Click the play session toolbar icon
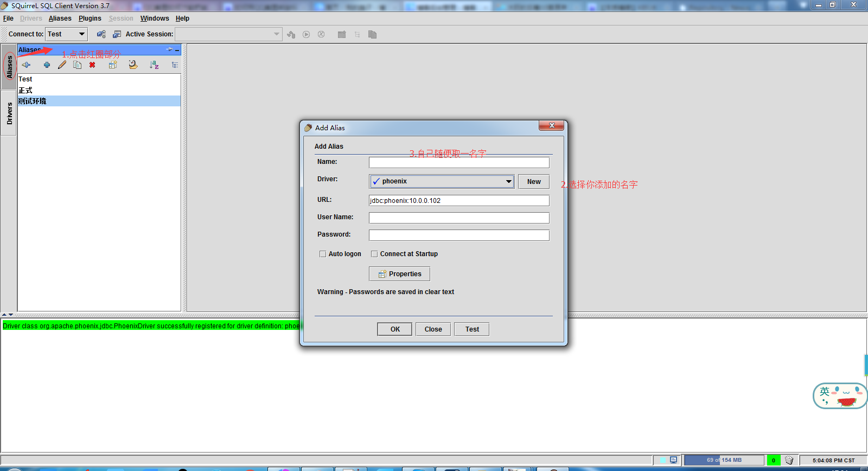Image resolution: width=868 pixels, height=471 pixels. 307,35
